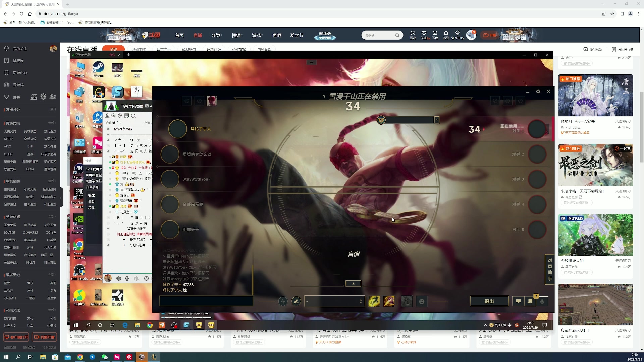Open the emote selector smiley icon
This screenshot has height=362, width=644.
click(x=422, y=301)
